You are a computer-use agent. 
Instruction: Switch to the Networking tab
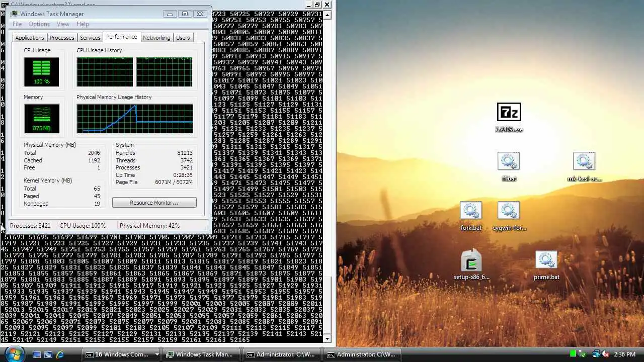(156, 38)
